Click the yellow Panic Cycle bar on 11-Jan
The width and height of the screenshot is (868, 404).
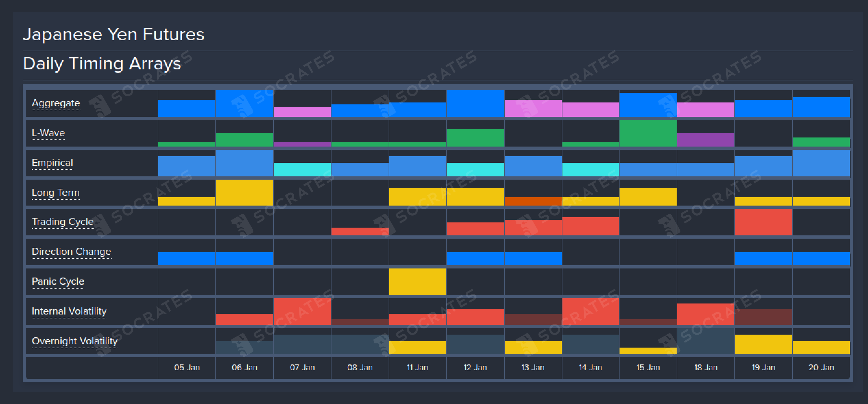point(417,282)
